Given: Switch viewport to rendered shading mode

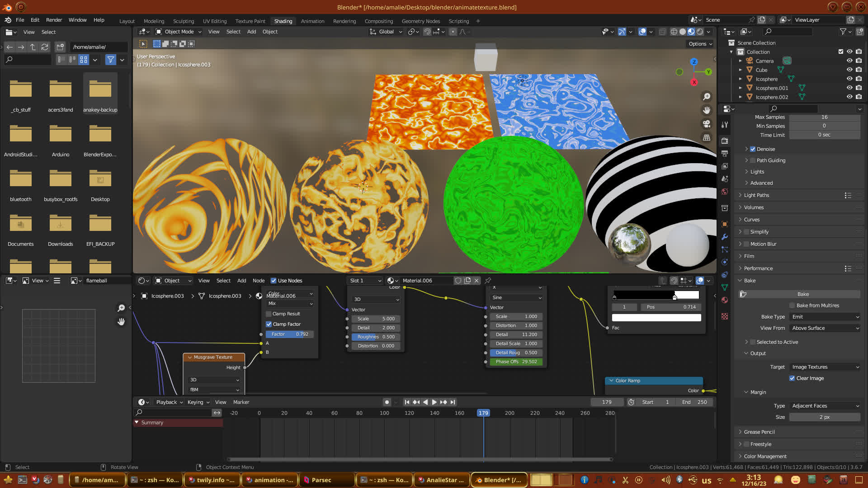Looking at the screenshot, I should point(700,32).
